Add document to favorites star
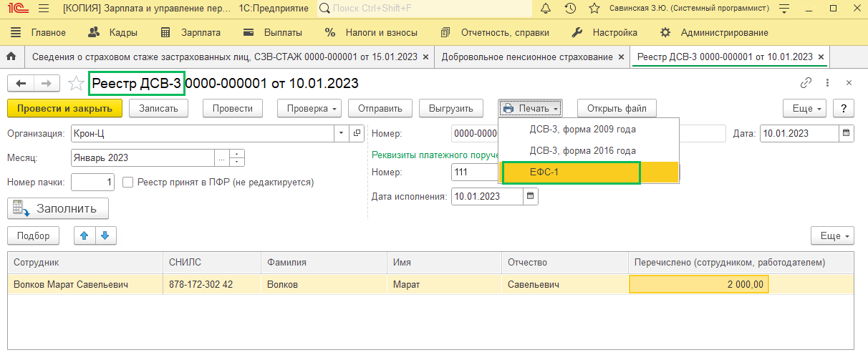Screen dimensions: 868x355 tap(76, 84)
